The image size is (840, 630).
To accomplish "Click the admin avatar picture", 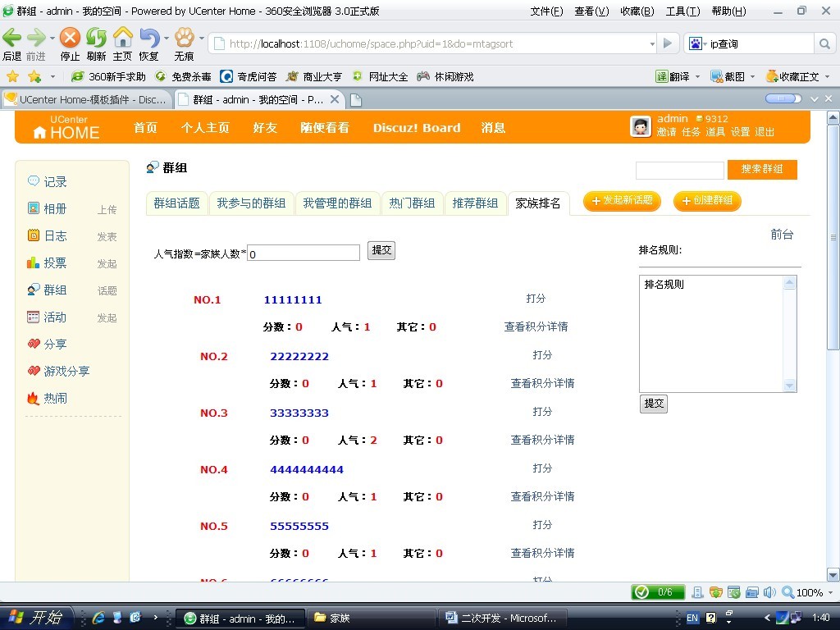I will [640, 126].
